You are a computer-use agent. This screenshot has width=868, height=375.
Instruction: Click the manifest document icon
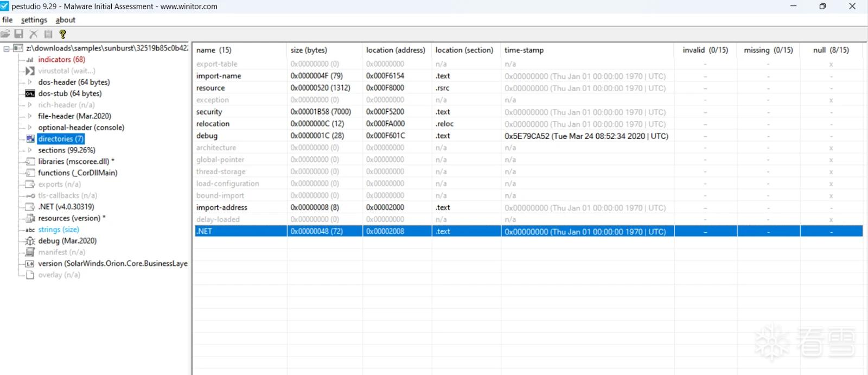(x=30, y=252)
